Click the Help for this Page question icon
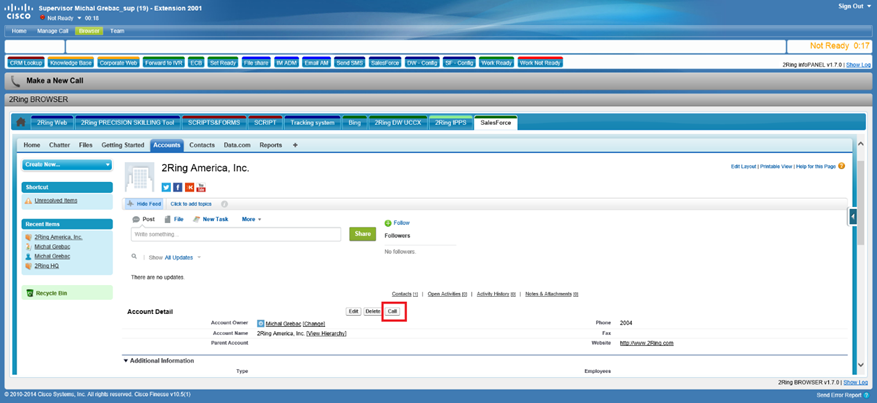The height and width of the screenshot is (403, 877). pyautogui.click(x=842, y=166)
